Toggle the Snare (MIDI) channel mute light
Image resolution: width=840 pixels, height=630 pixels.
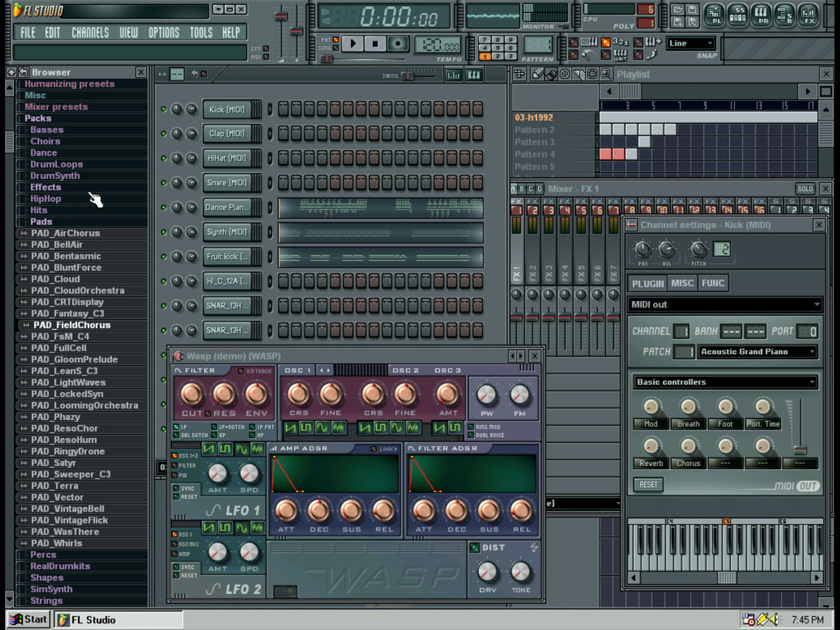pyautogui.click(x=164, y=183)
